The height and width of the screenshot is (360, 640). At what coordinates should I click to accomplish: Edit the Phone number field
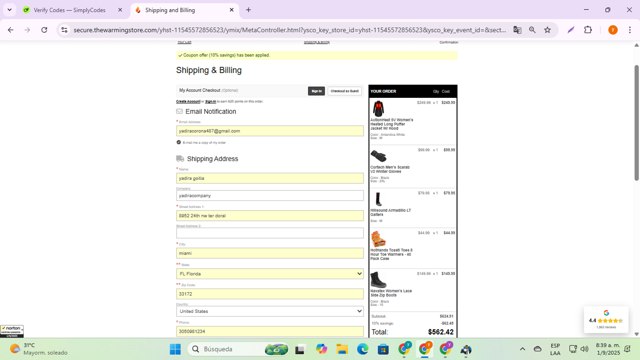point(270,331)
